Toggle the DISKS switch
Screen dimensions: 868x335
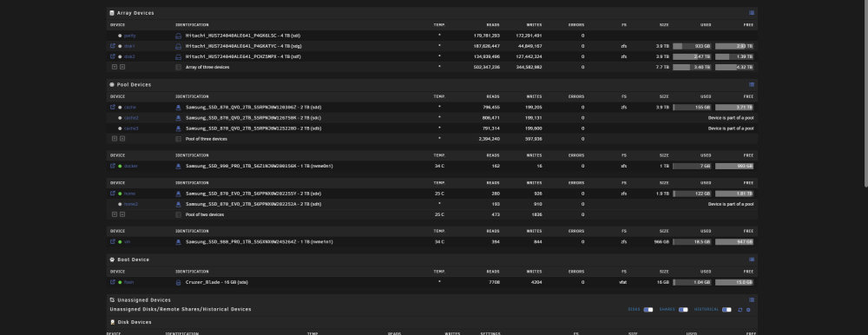pyautogui.click(x=648, y=310)
